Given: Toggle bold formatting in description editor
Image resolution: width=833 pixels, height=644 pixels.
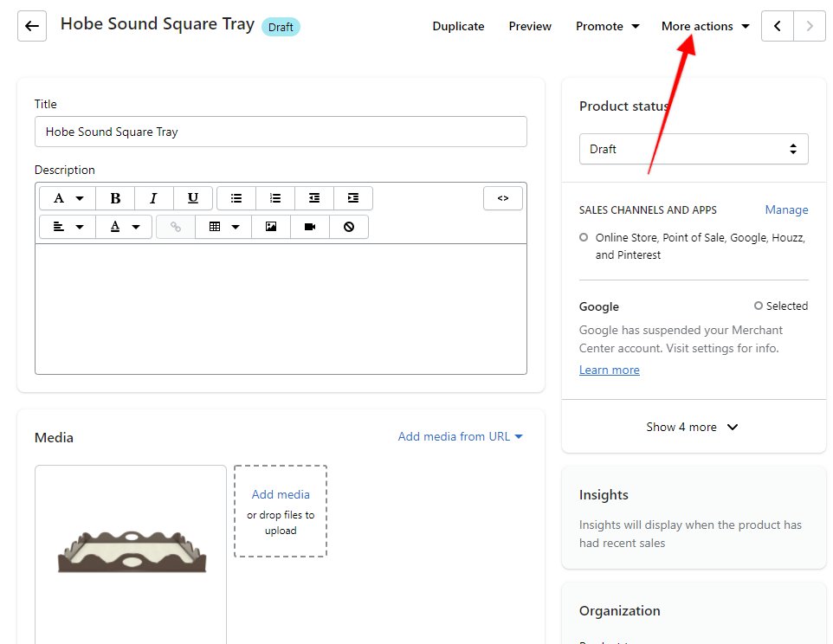Looking at the screenshot, I should tap(115, 198).
